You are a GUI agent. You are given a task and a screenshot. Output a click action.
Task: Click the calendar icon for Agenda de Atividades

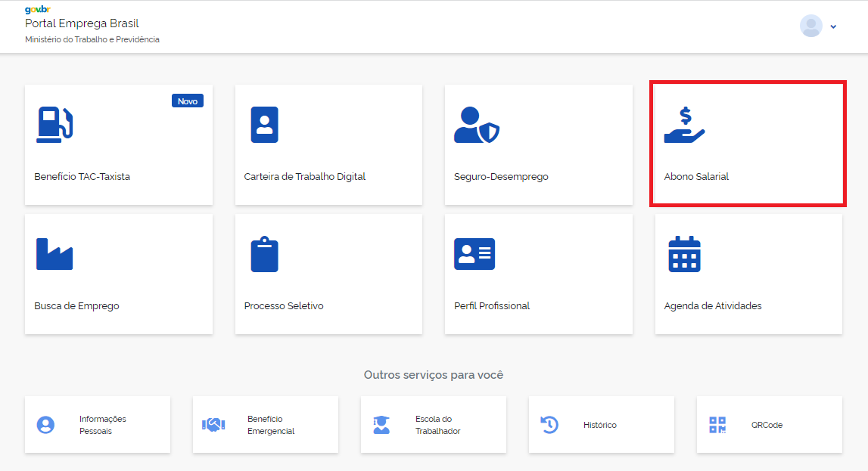(x=684, y=254)
